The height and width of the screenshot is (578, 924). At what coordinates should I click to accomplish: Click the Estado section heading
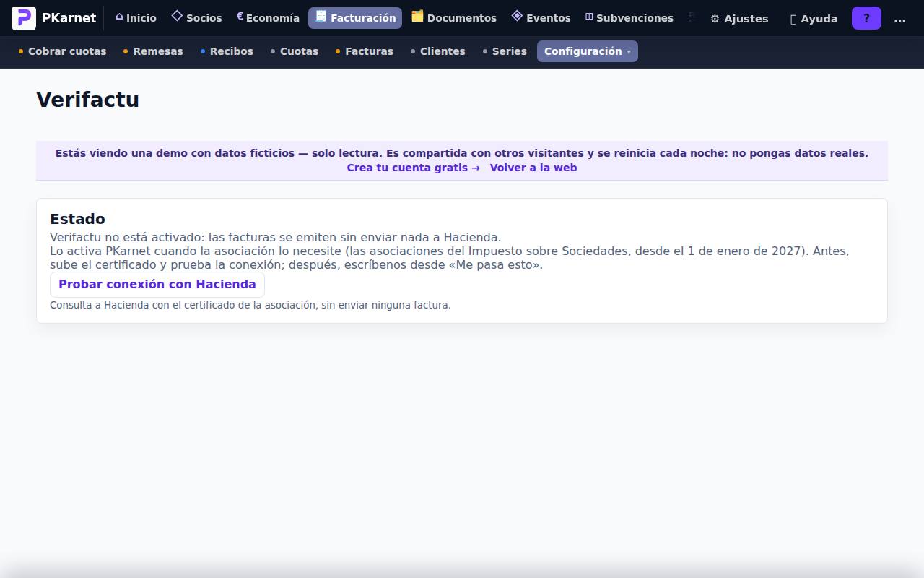[x=77, y=219]
